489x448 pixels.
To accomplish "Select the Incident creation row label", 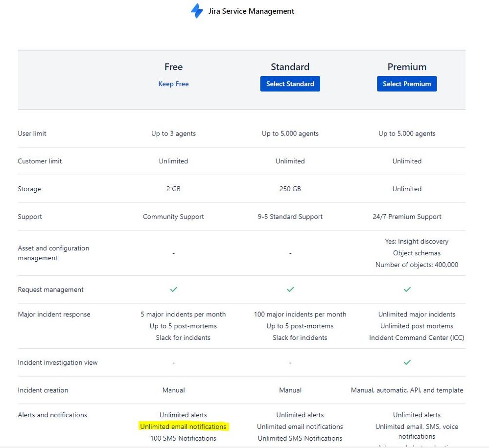I will pyautogui.click(x=43, y=390).
